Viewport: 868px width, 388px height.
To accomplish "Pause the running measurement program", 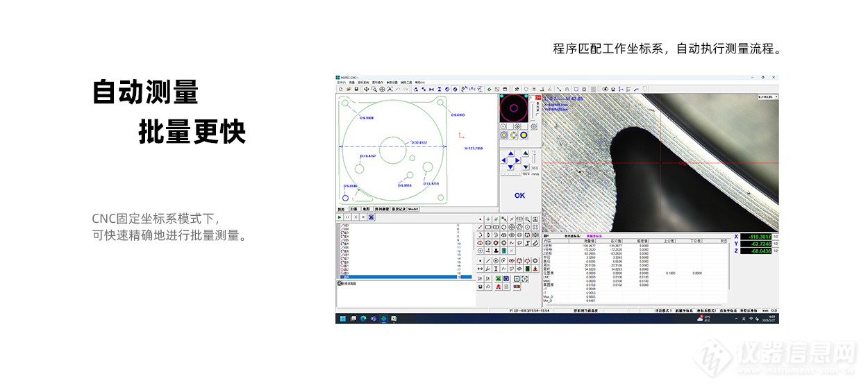I will (347, 217).
